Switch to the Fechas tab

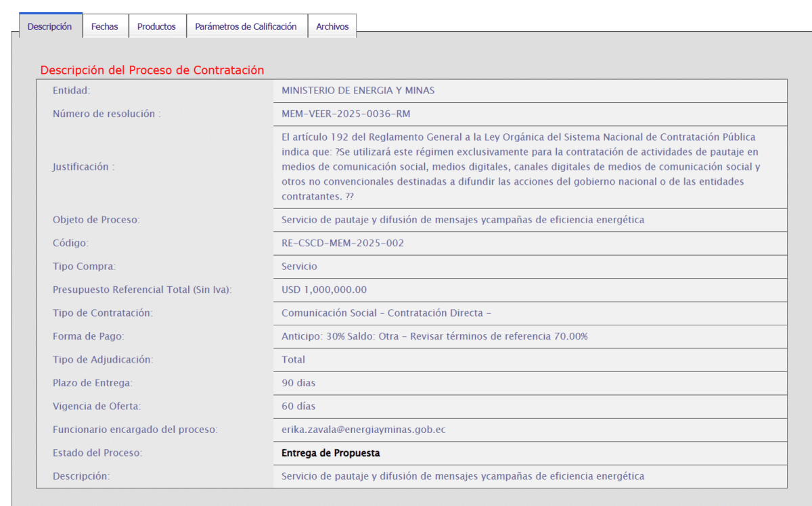pyautogui.click(x=105, y=26)
